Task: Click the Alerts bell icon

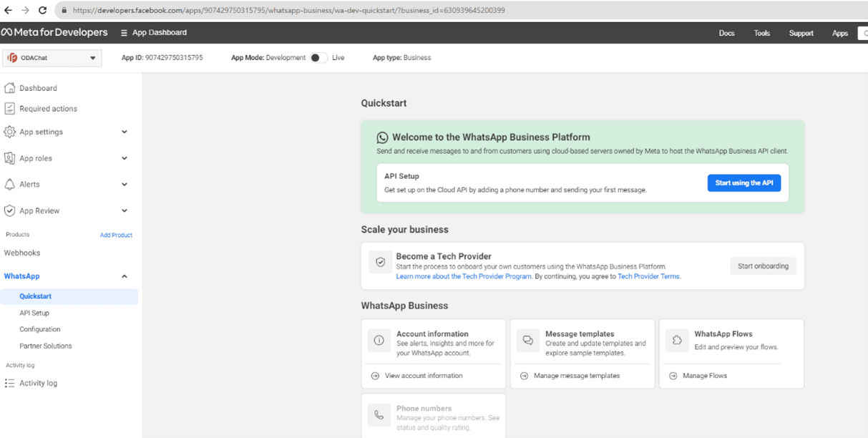Action: coord(9,185)
